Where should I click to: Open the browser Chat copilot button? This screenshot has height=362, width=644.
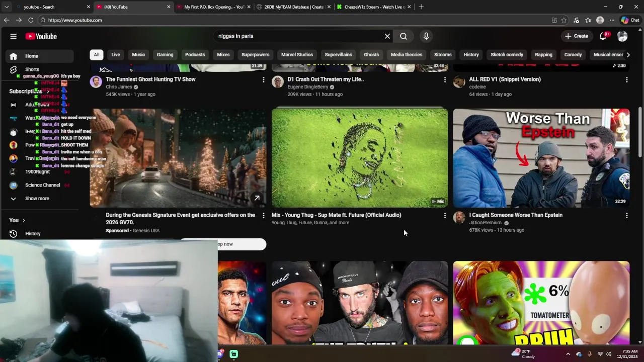point(630,20)
